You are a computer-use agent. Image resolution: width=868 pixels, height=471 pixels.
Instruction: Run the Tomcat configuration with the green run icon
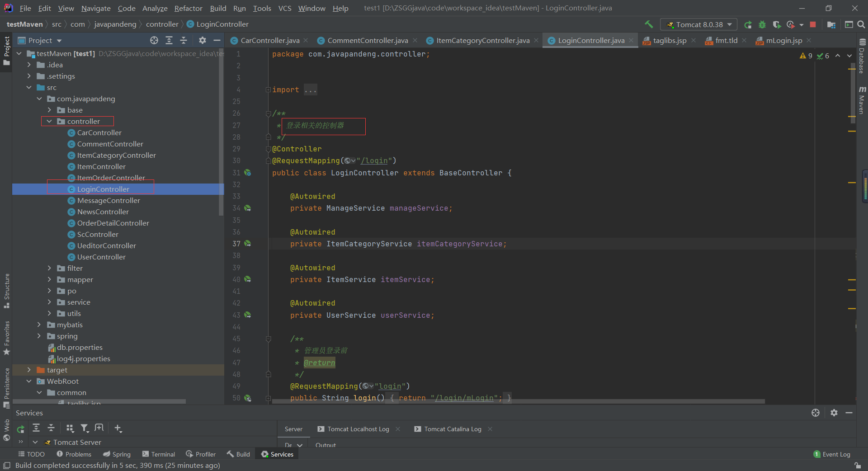[x=748, y=25]
